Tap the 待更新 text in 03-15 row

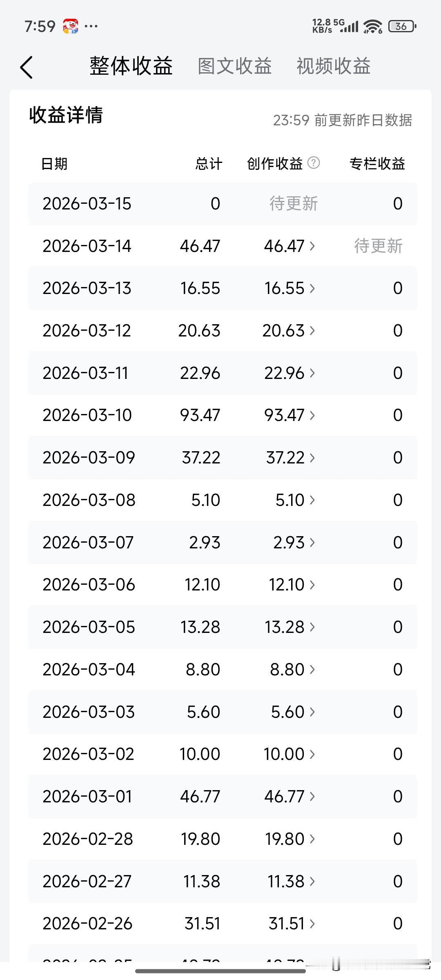pos(294,203)
